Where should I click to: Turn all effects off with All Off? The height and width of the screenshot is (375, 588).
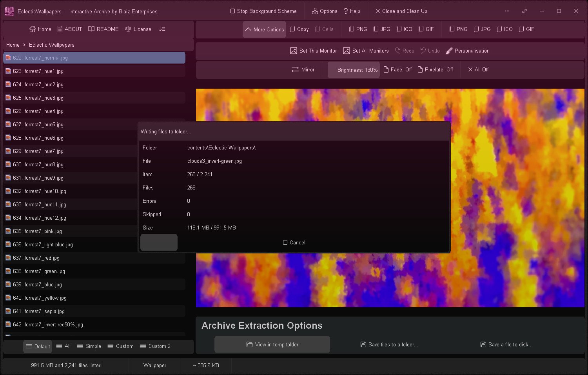(478, 70)
